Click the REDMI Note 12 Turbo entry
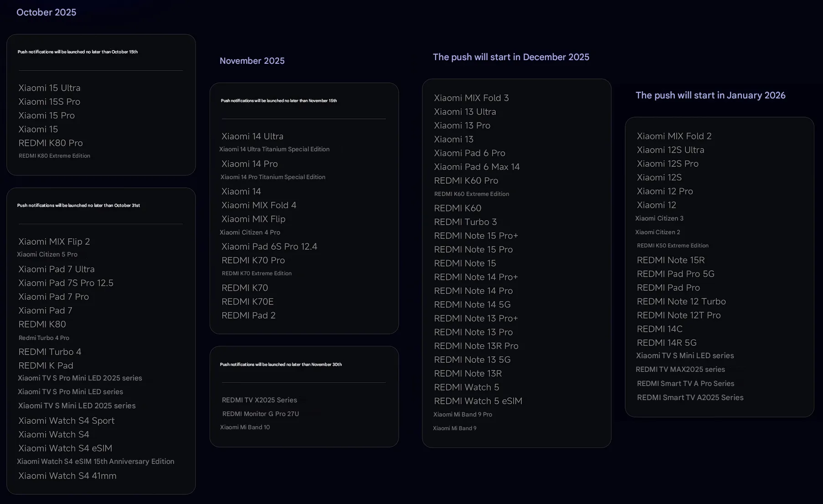This screenshot has width=823, height=504. (x=681, y=301)
